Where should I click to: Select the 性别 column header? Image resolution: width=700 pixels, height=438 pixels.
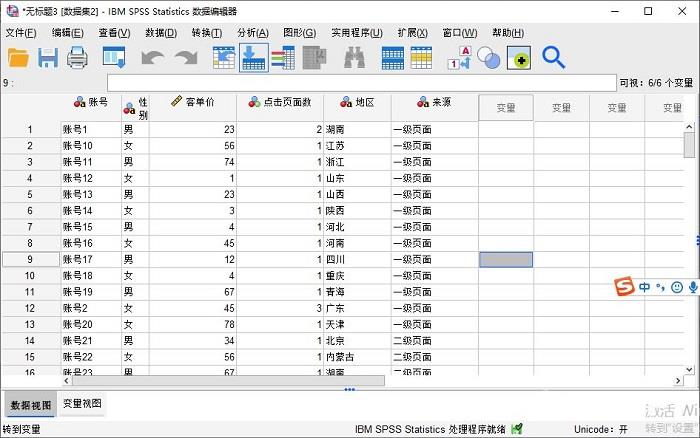click(x=135, y=108)
